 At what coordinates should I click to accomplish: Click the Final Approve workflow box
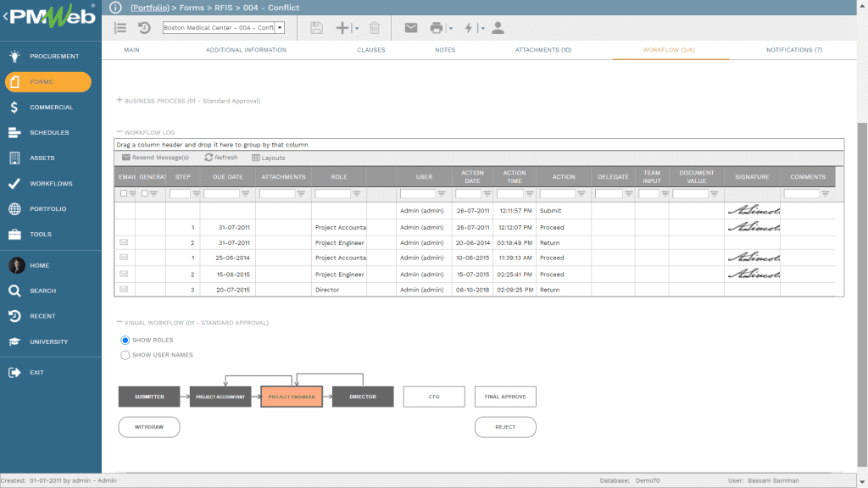click(505, 396)
